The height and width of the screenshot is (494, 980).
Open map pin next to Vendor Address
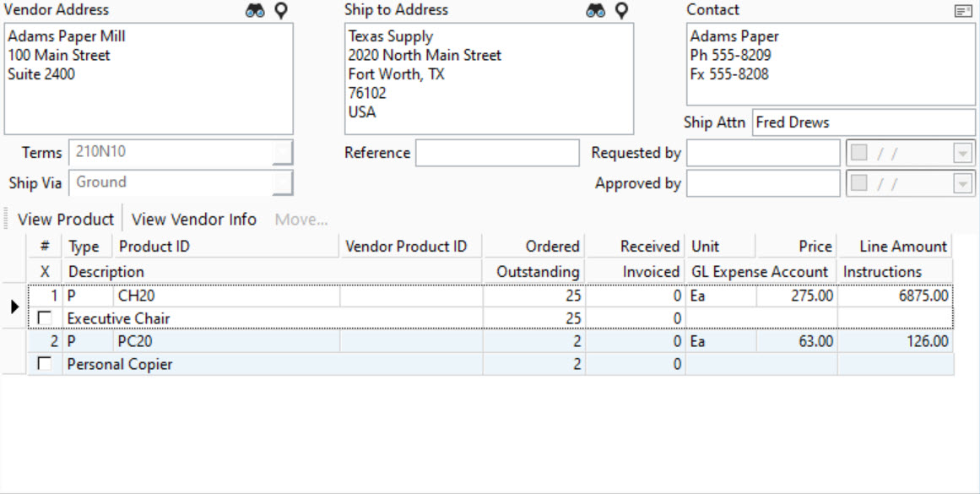279,9
